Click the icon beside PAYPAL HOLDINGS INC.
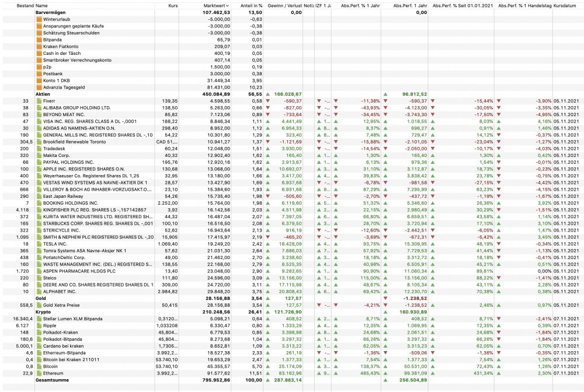Screen dimensions: 584x392 [39, 162]
